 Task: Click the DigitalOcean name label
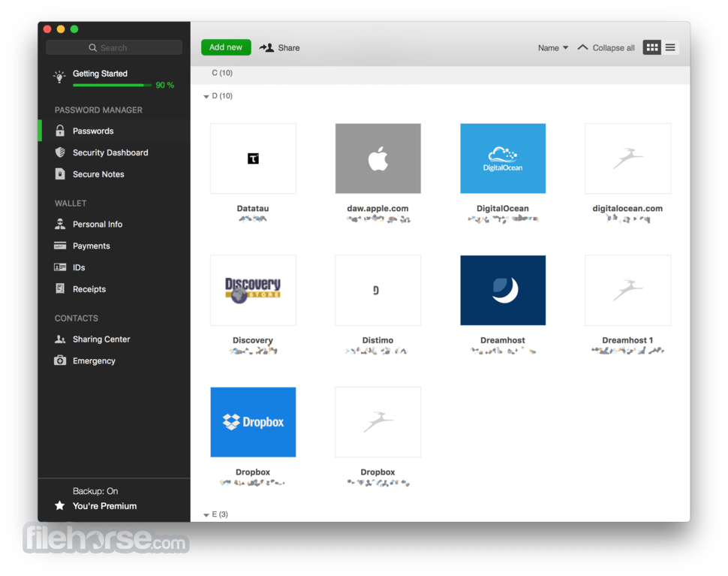tap(503, 208)
